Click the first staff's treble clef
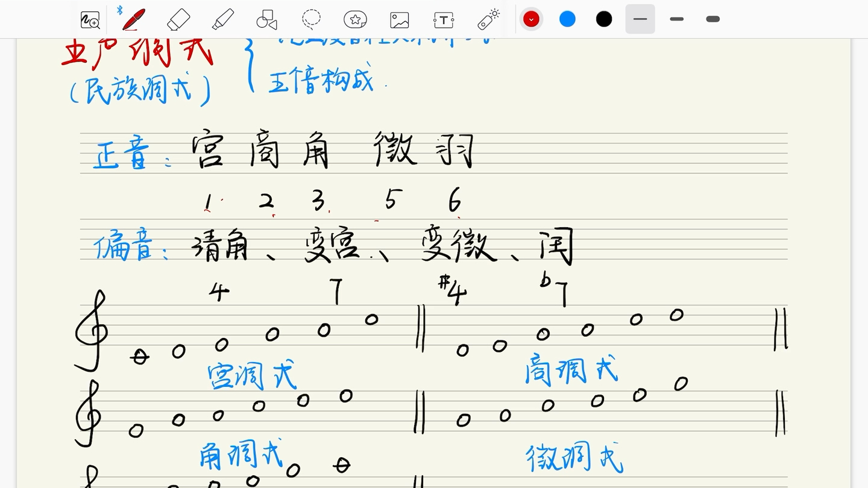The width and height of the screenshot is (868, 488). (92, 331)
